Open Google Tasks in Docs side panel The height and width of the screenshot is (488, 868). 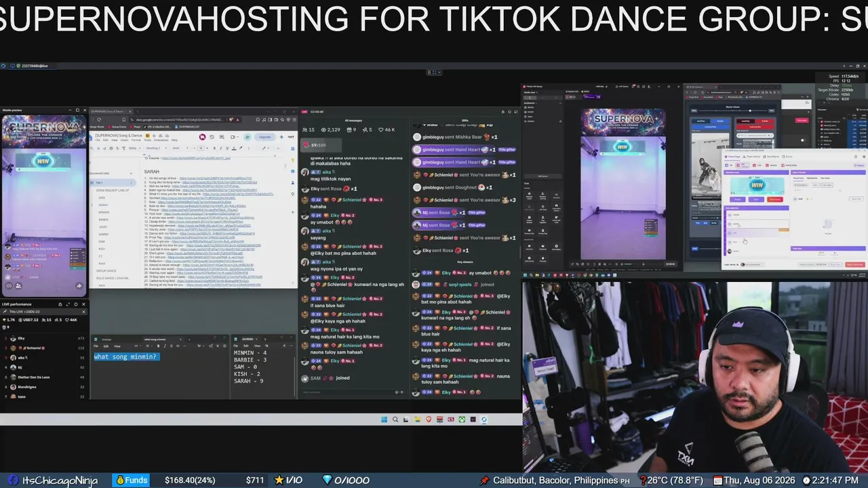(293, 171)
